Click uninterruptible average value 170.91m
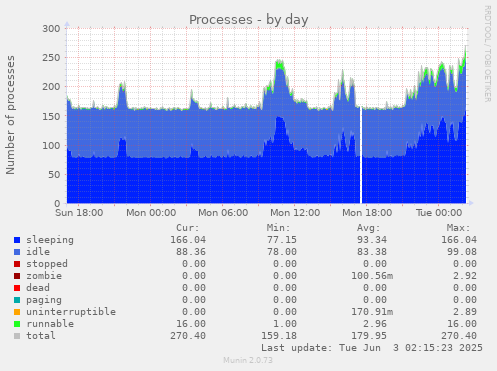 coord(372,312)
